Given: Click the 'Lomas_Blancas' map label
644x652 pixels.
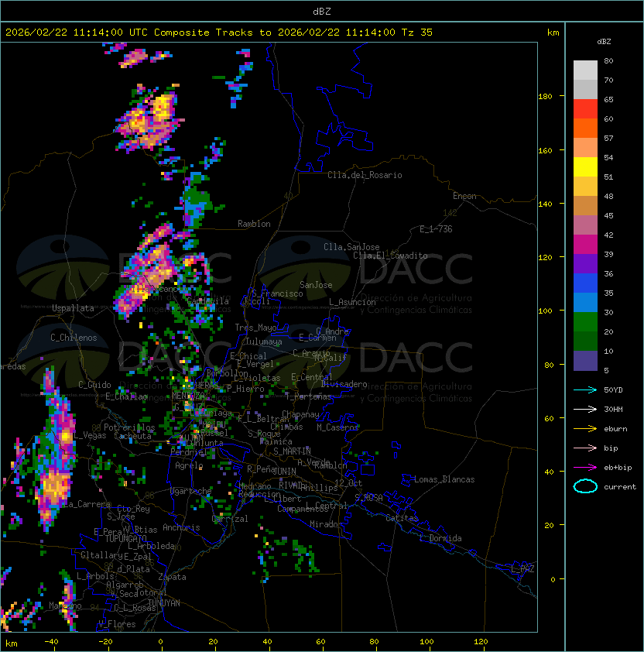Looking at the screenshot, I should coord(444,479).
